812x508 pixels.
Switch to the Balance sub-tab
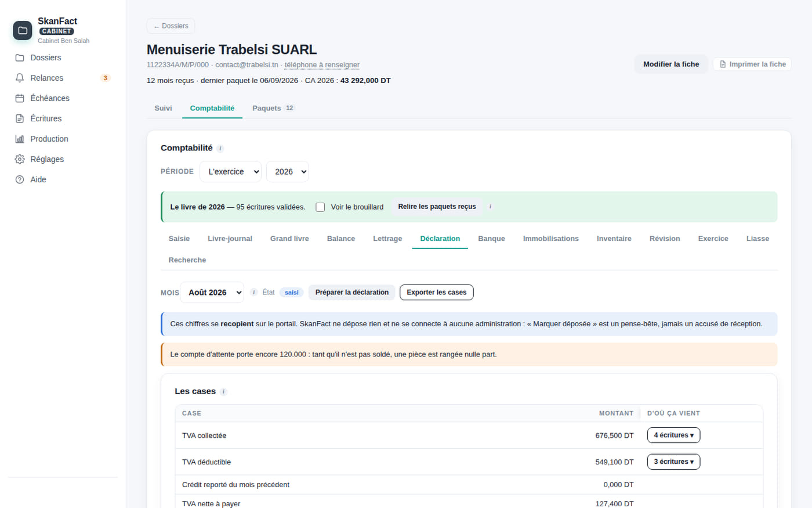[x=341, y=239]
